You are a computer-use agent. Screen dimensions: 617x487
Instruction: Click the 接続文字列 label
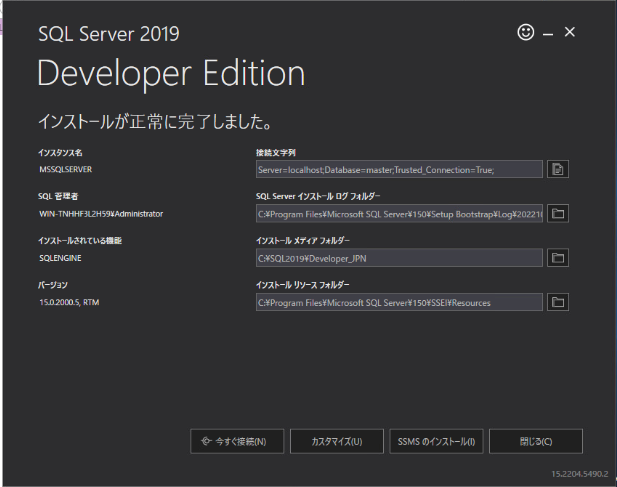point(275,153)
